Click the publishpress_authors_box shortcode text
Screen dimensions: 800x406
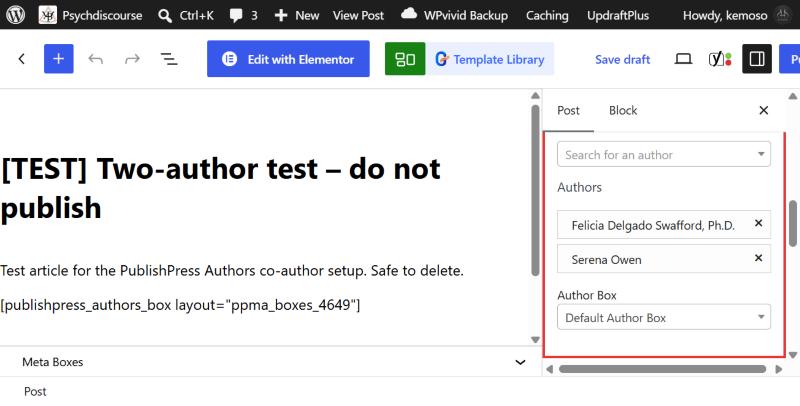click(180, 305)
